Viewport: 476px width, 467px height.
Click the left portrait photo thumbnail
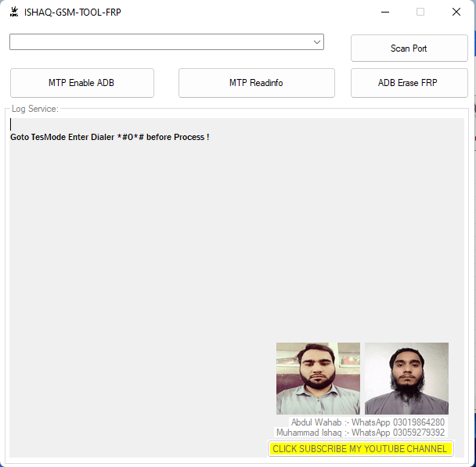318,379
